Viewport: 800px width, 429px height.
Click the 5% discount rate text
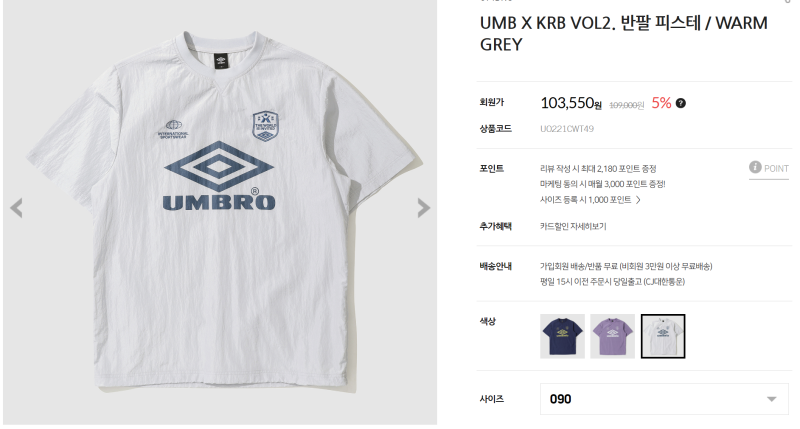pyautogui.click(x=661, y=103)
